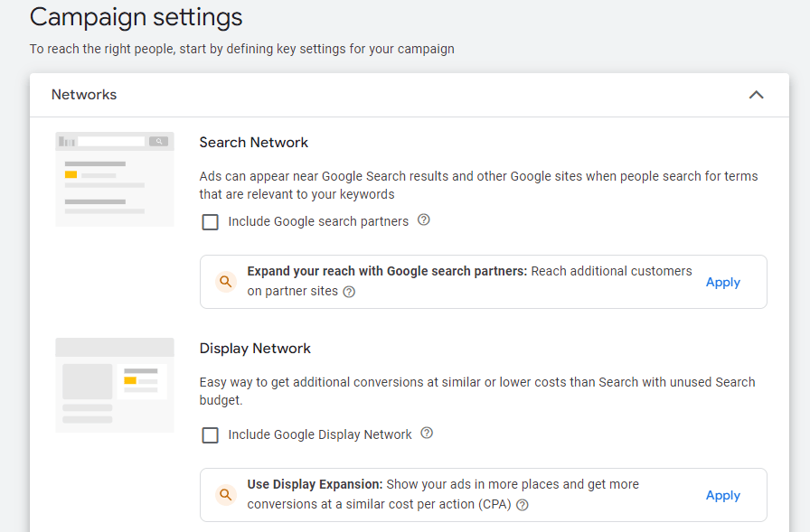
Task: Collapse the Networks section chevron
Action: coord(757,95)
